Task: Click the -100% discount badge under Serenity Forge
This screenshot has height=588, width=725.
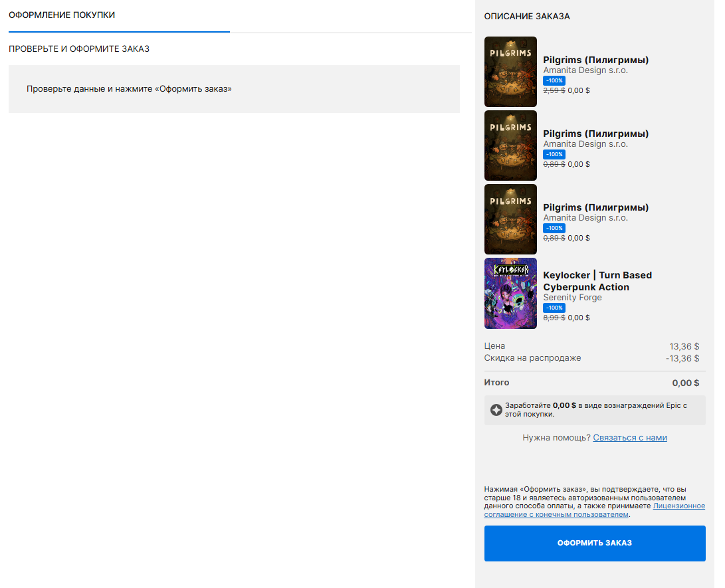Action: tap(554, 308)
